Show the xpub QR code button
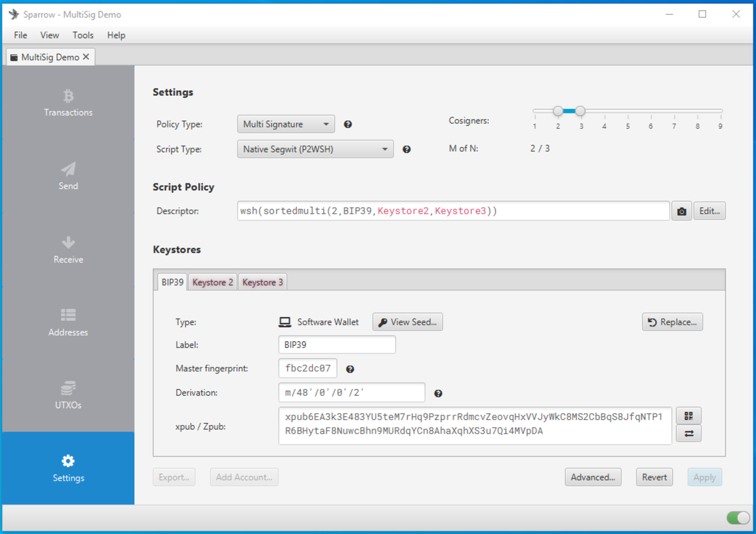756x534 pixels. (x=689, y=416)
